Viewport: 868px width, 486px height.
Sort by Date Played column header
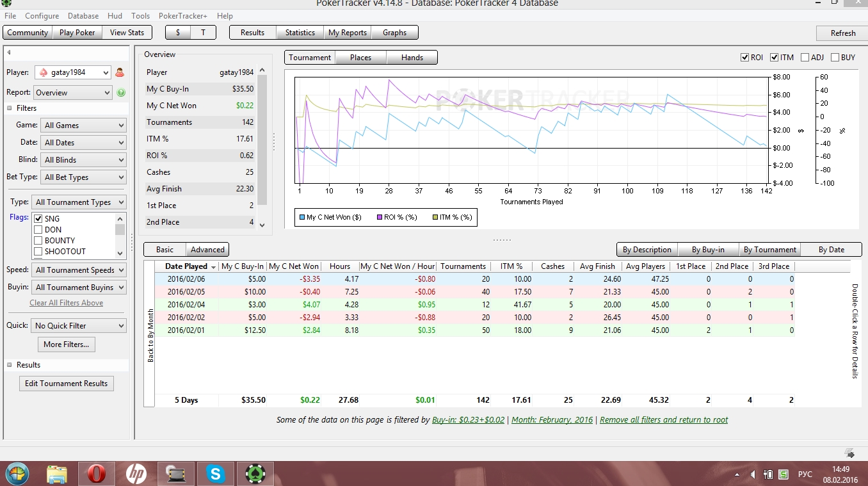point(186,266)
